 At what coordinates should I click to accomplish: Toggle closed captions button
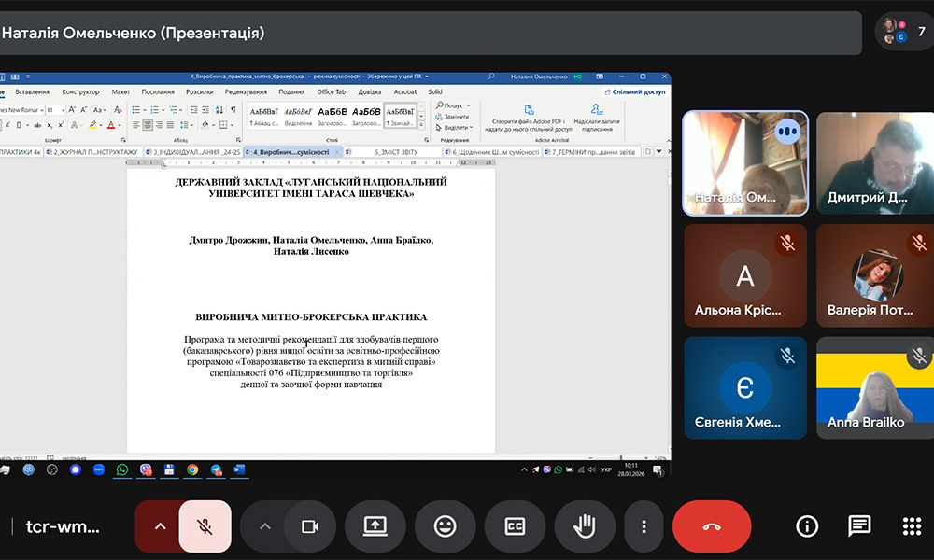pyautogui.click(x=515, y=526)
